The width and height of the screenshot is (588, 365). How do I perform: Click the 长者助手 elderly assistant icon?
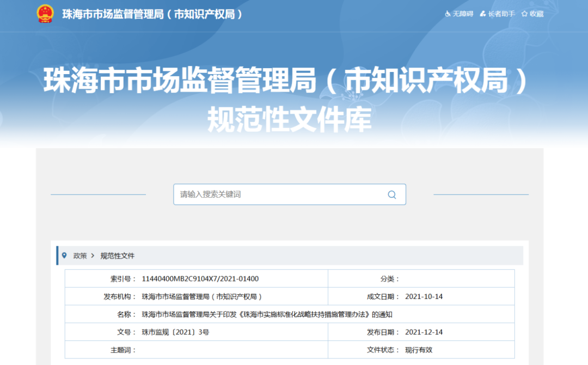coord(483,14)
